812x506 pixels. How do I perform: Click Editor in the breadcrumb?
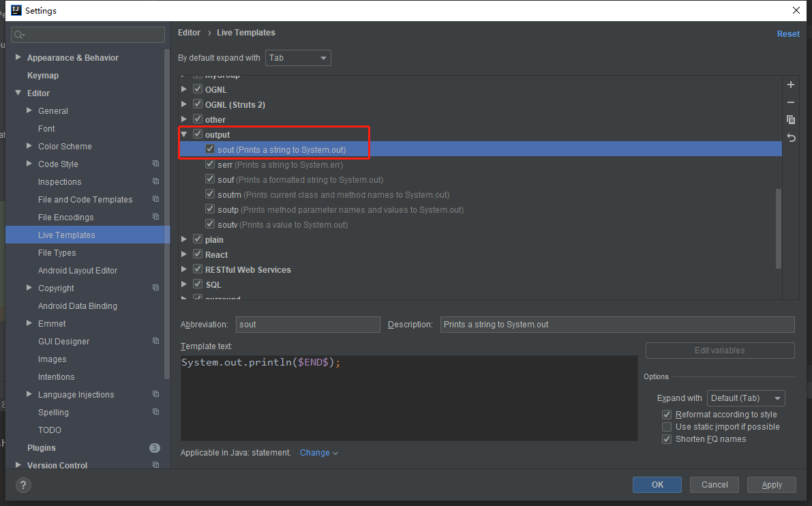coord(189,33)
